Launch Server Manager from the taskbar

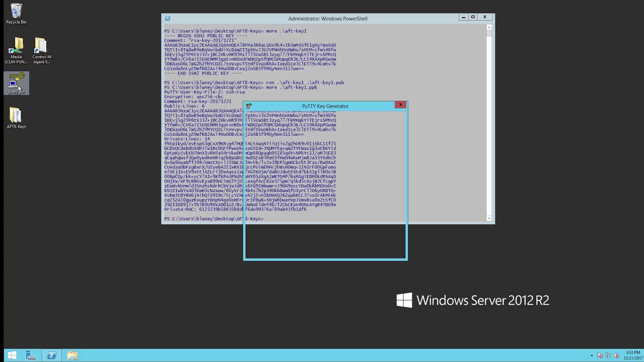click(31, 355)
